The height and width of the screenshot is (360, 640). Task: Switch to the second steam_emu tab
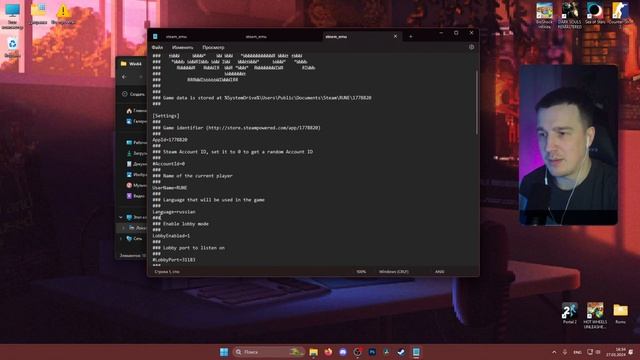[256, 37]
